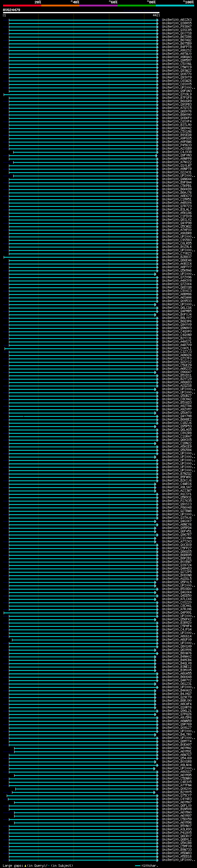Click the red 20% identity color segment
Screen dimensions: 197x868
click(22, 6)
